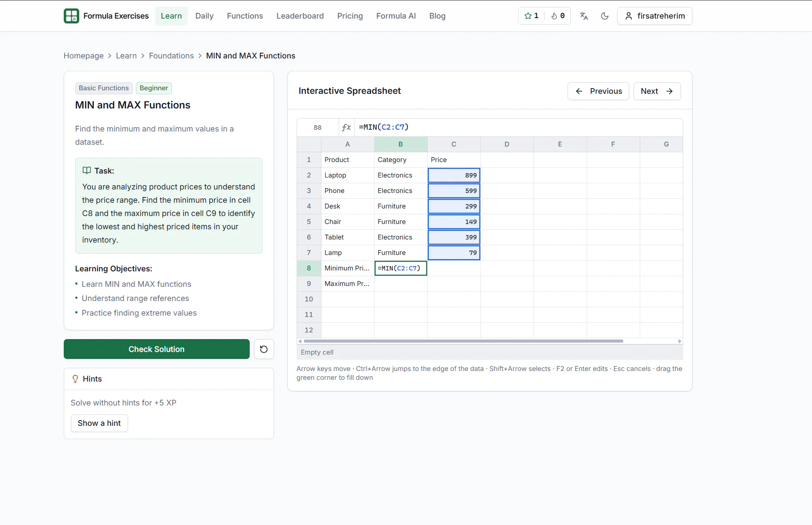Viewport: 812px width, 525px height.
Task: Select the Category header cell
Action: coord(401,160)
